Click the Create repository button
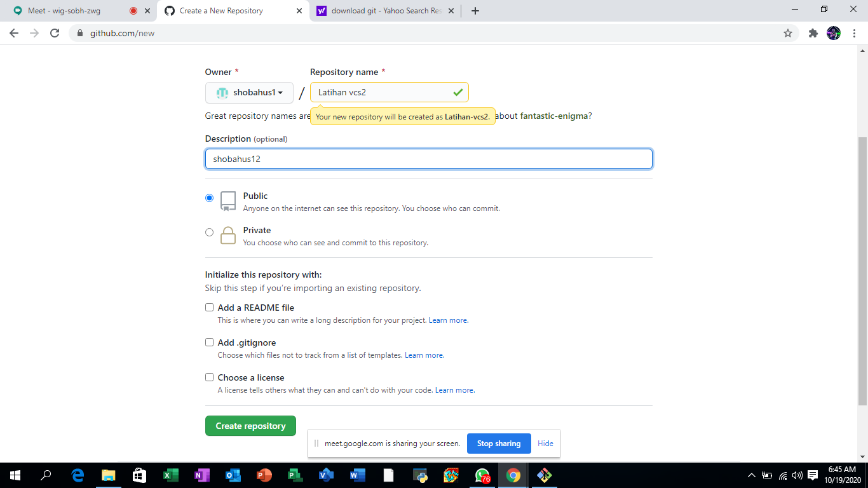 click(250, 426)
